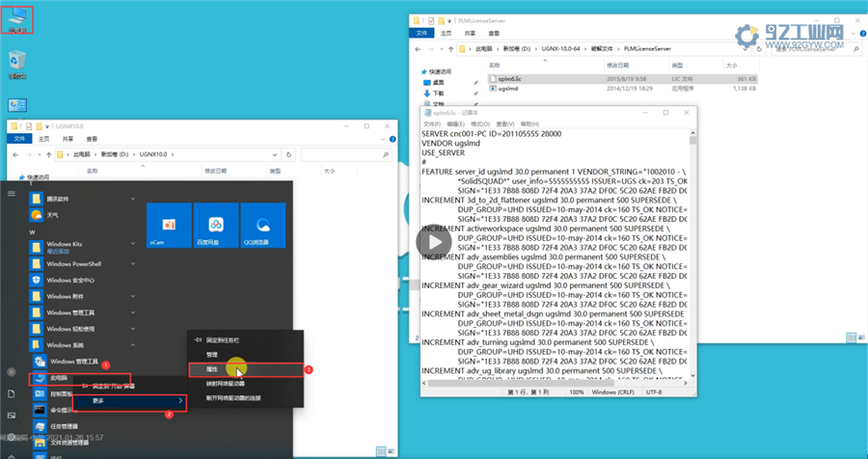
Task: Click search magnifier in UGNX10.0 window
Action: pyautogui.click(x=386, y=155)
